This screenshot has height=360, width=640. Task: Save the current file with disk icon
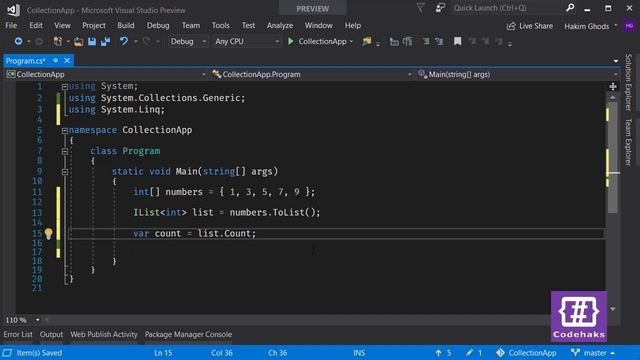[x=92, y=41]
